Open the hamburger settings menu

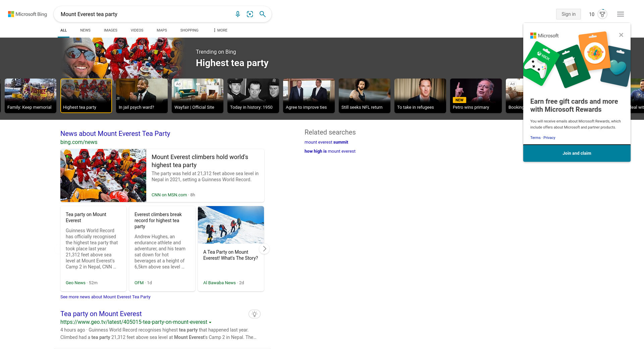point(620,14)
